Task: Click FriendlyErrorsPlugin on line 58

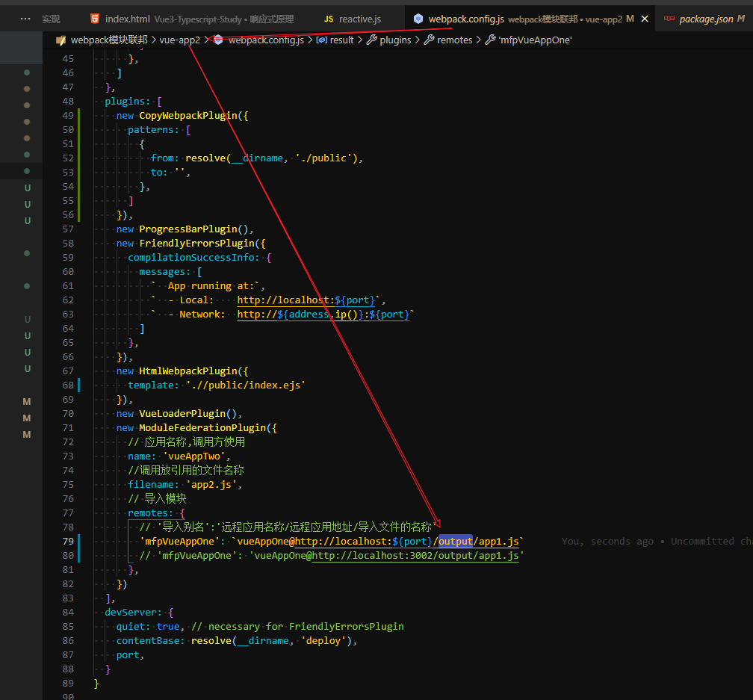Action: 197,244
